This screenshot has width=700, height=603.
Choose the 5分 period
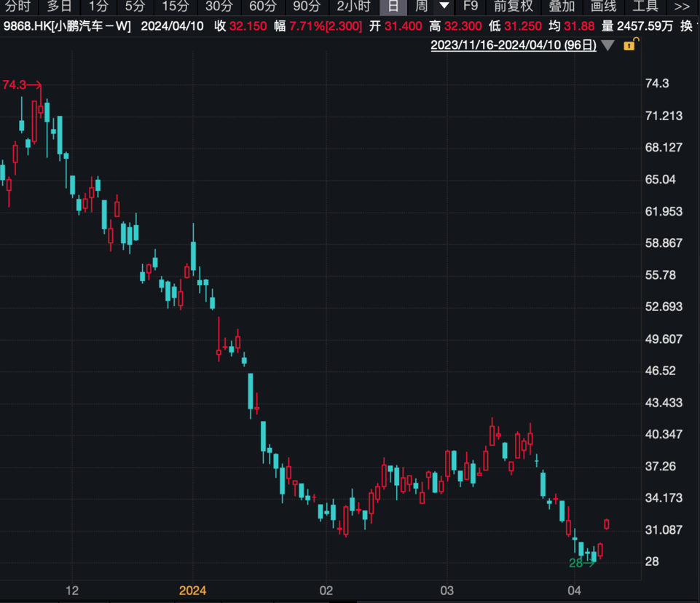coord(135,7)
